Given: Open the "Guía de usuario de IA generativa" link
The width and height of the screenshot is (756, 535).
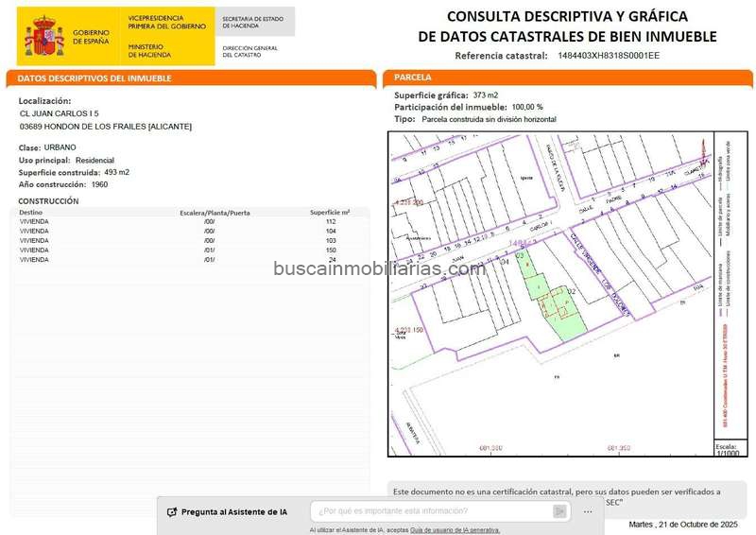Looking at the screenshot, I should point(455,530).
